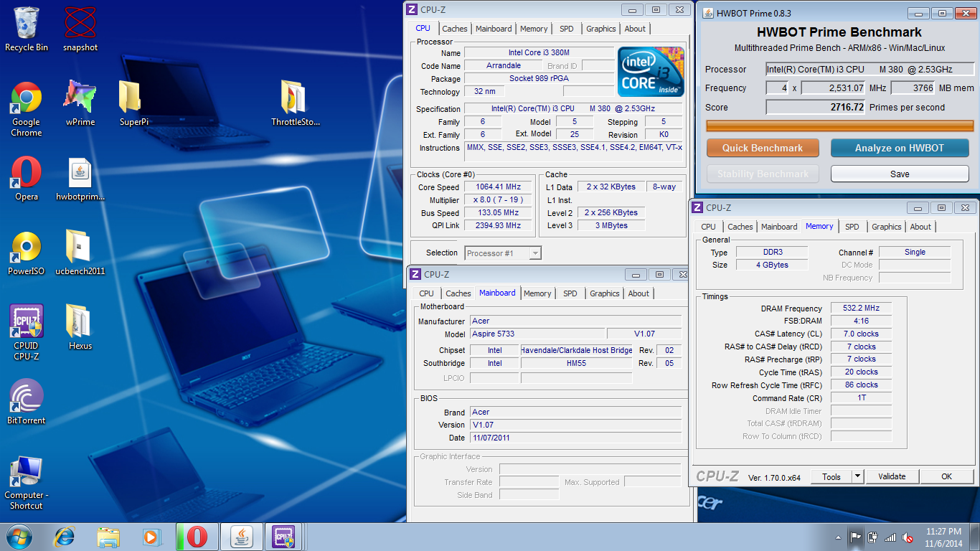Click the Socket 989 rPGA package value

(539, 79)
